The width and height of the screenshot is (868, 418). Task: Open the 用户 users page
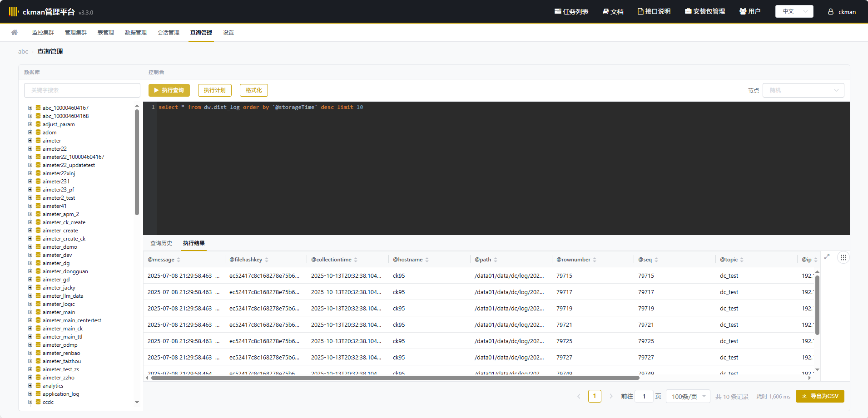tap(750, 11)
